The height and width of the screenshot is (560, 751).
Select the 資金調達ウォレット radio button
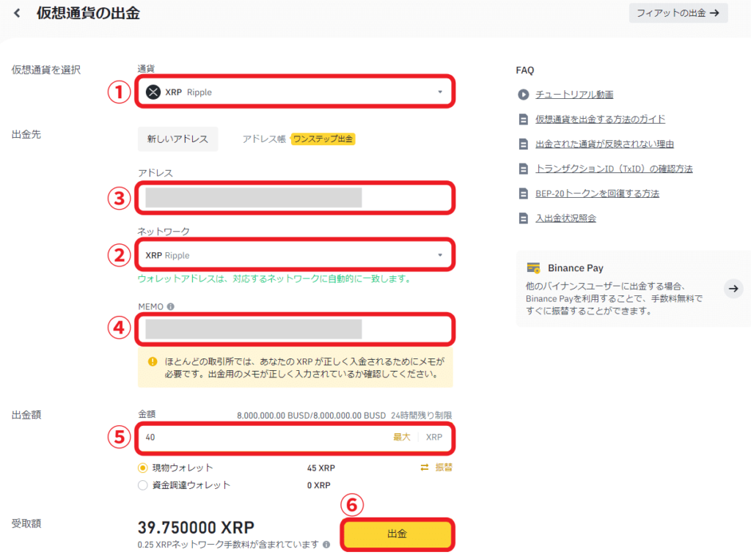(x=143, y=485)
